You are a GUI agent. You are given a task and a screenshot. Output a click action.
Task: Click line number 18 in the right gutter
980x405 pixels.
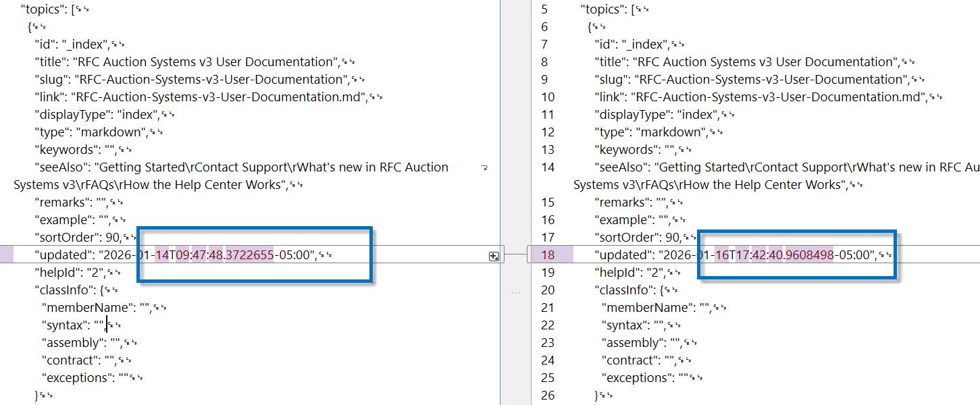(x=548, y=255)
